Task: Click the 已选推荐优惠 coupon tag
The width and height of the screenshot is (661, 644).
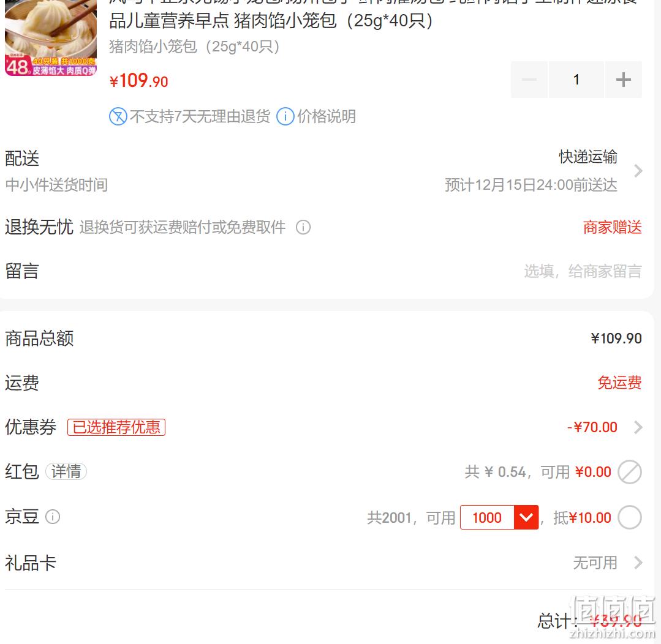Action: (x=116, y=427)
